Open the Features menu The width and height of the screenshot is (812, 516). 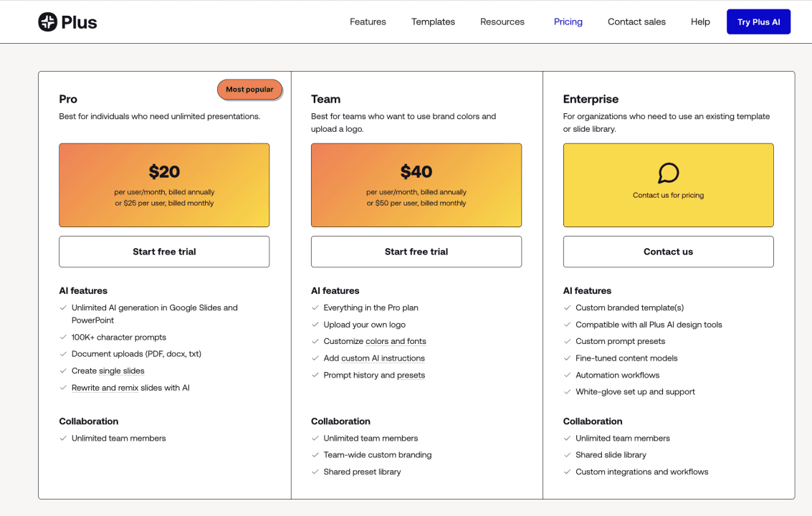point(368,21)
